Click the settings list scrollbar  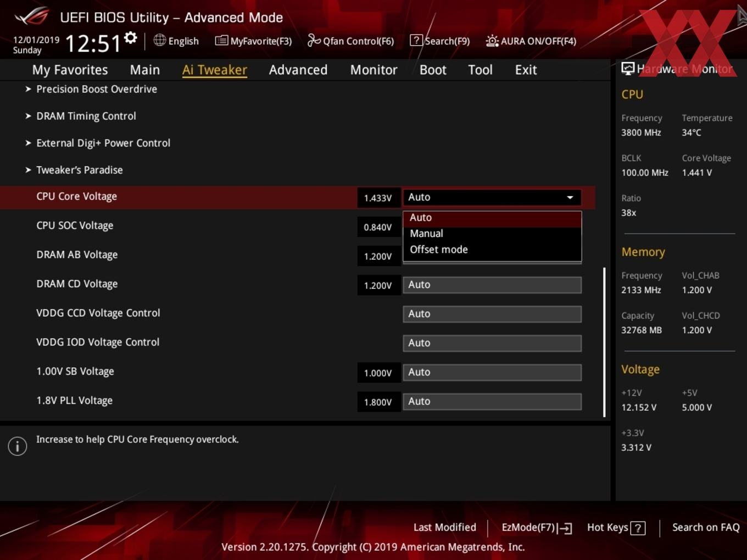(x=604, y=342)
